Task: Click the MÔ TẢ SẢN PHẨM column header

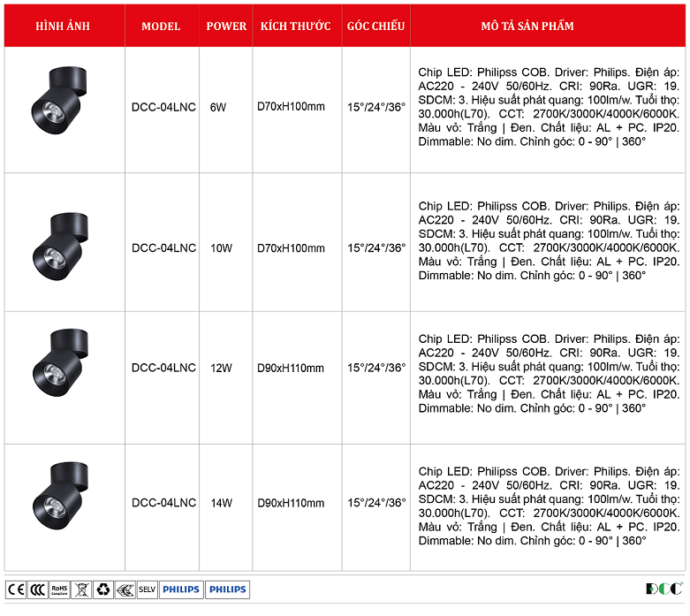Action: click(527, 27)
